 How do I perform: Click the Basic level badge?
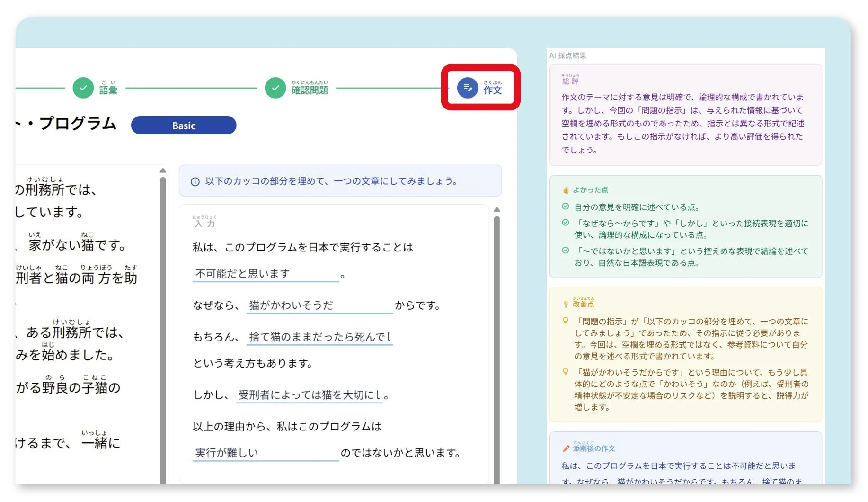click(184, 125)
